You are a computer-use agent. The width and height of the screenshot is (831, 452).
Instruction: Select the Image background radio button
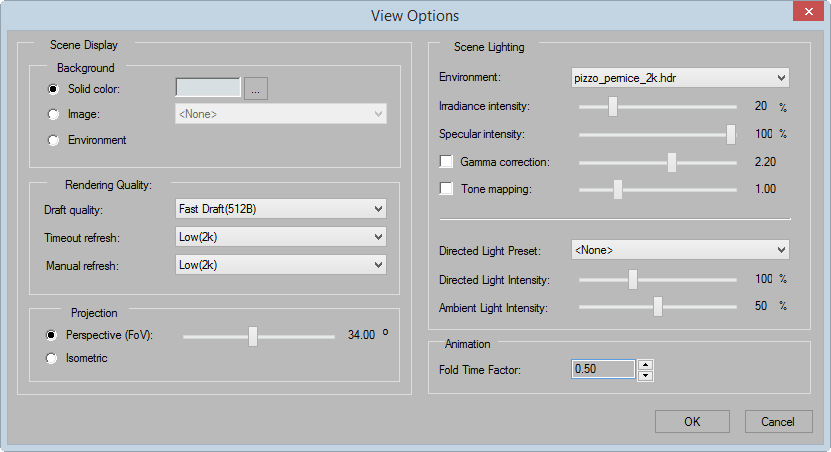[x=53, y=114]
